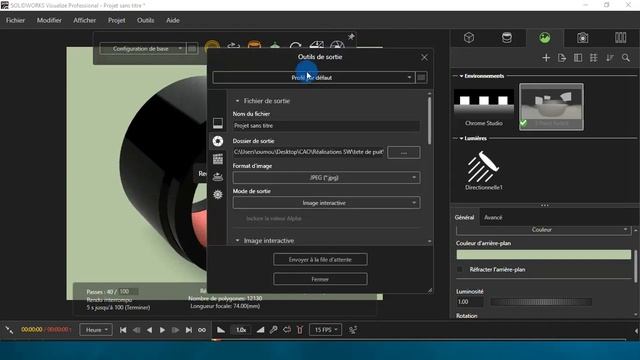Click the browse button beside Dossier de sortie
640x360 pixels.
[404, 153]
